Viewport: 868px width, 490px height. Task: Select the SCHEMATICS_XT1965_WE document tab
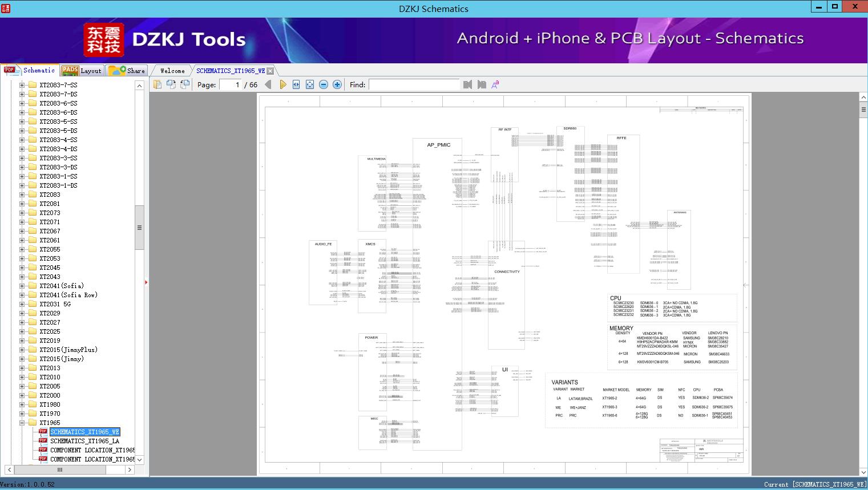coord(231,71)
